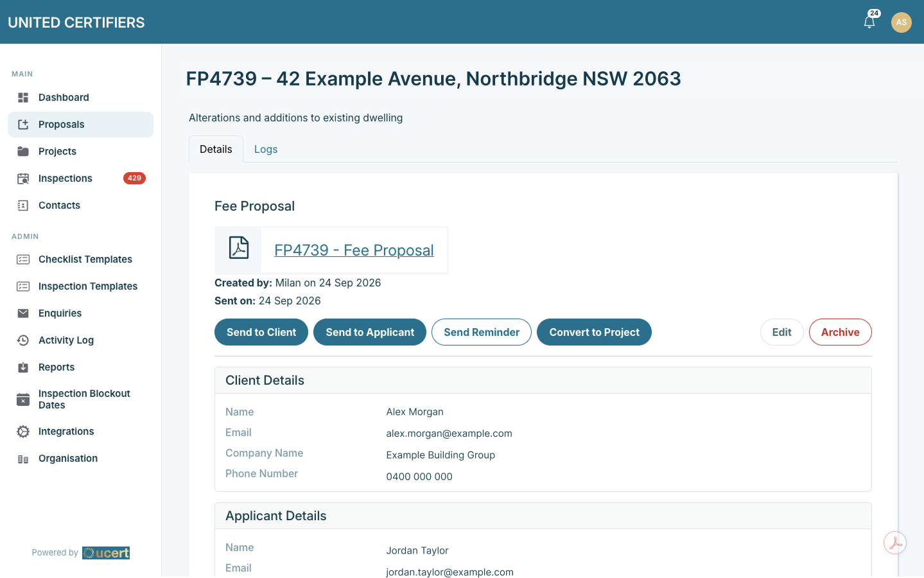This screenshot has width=924, height=578.
Task: Click the Send to Applicant button
Action: point(370,332)
